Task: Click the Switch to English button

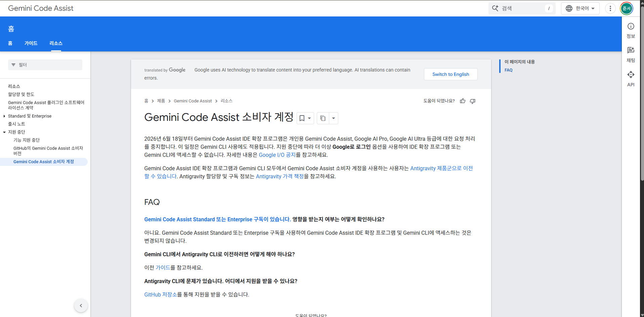Action: point(450,74)
